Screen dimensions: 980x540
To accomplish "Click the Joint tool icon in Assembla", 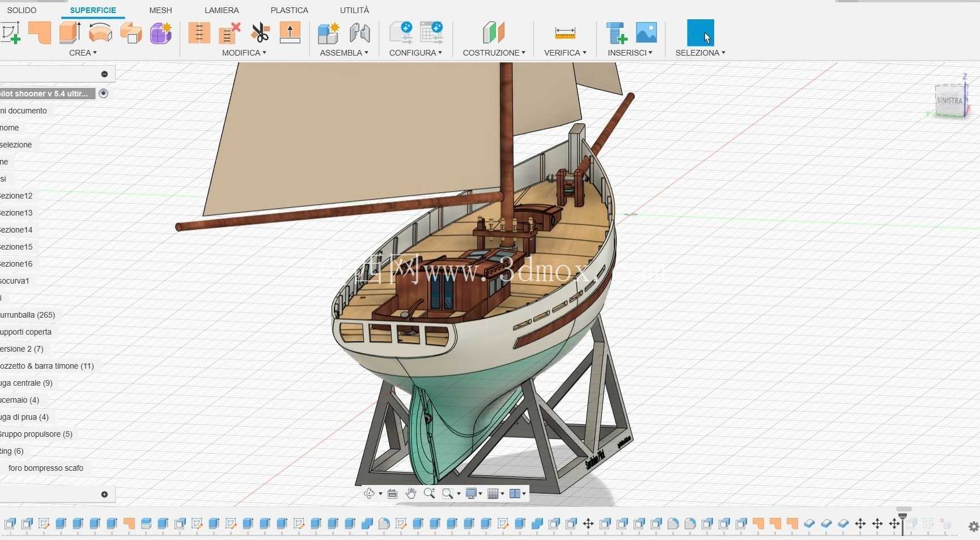I will [x=359, y=33].
